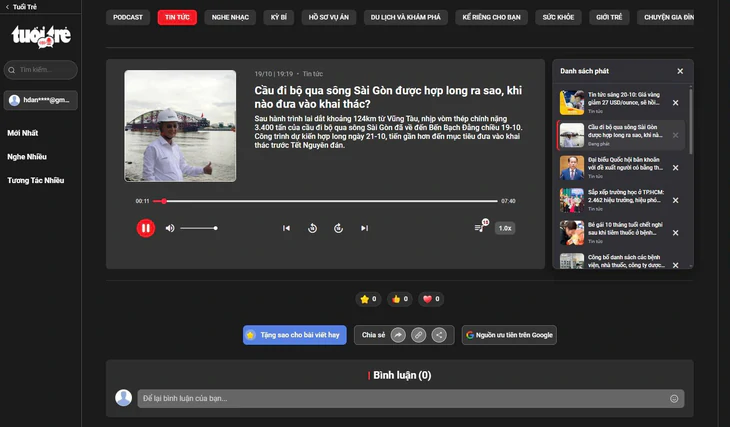The height and width of the screenshot is (427, 730).
Task: Open Tương Tác Nhiều section
Action: coord(36,181)
